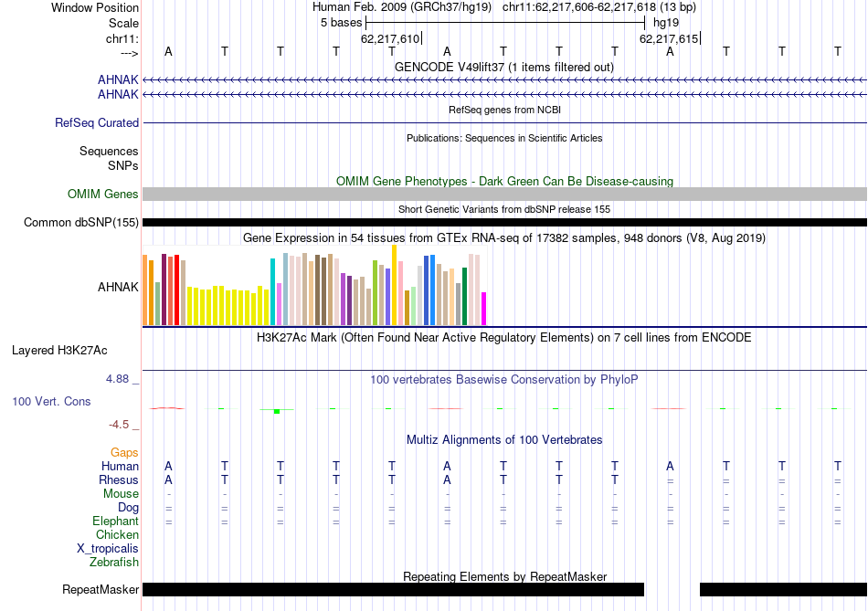Viewport: 868px width, 611px height.
Task: Open Short Genetic Variants from dbSNP title
Action: 504,209
